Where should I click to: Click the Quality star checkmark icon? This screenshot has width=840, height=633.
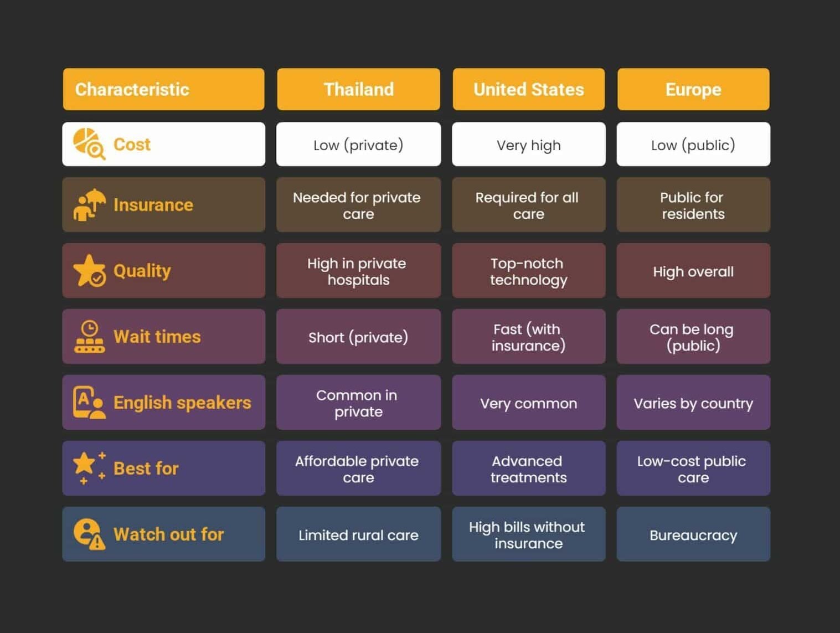89,270
